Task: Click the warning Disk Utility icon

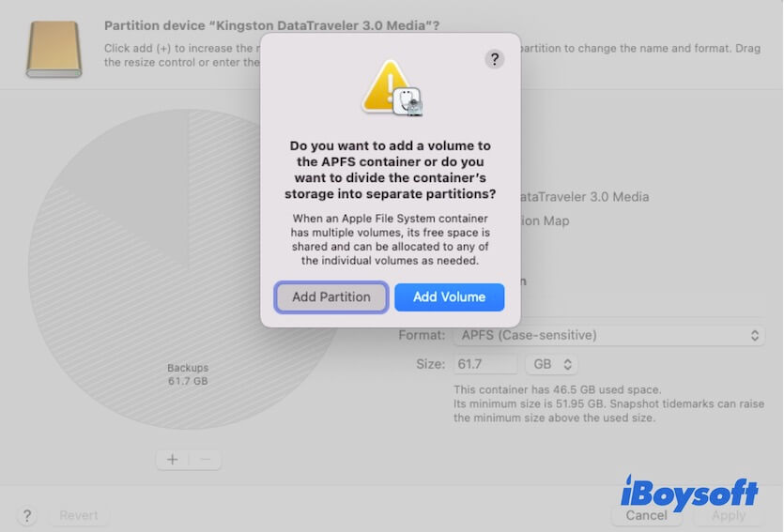Action: click(x=392, y=88)
